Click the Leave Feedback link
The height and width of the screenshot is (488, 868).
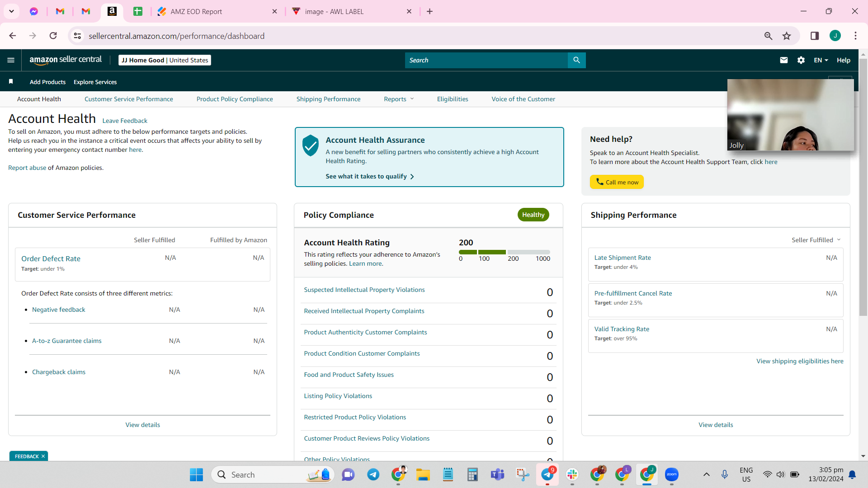click(125, 121)
